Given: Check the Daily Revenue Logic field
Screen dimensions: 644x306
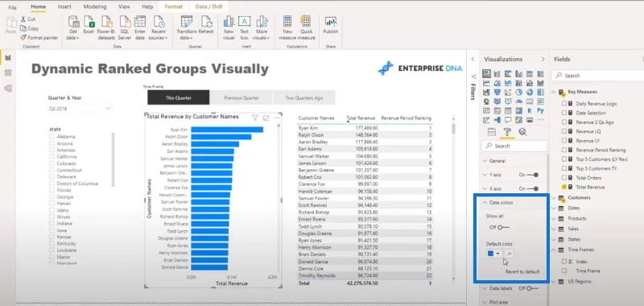Looking at the screenshot, I should coord(564,104).
